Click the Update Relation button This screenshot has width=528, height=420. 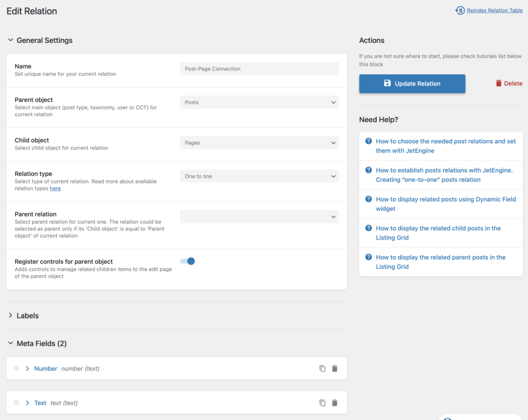click(412, 83)
